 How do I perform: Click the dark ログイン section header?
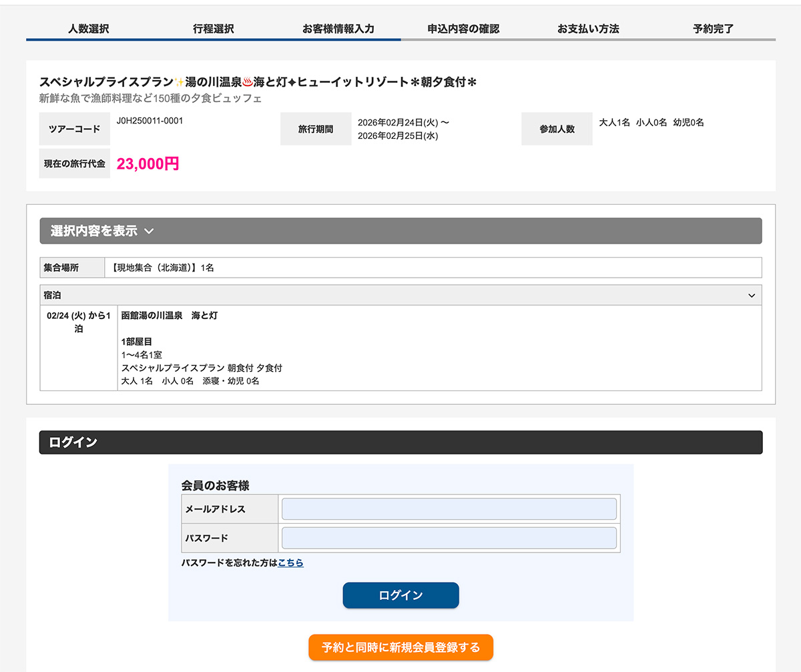[x=400, y=442]
